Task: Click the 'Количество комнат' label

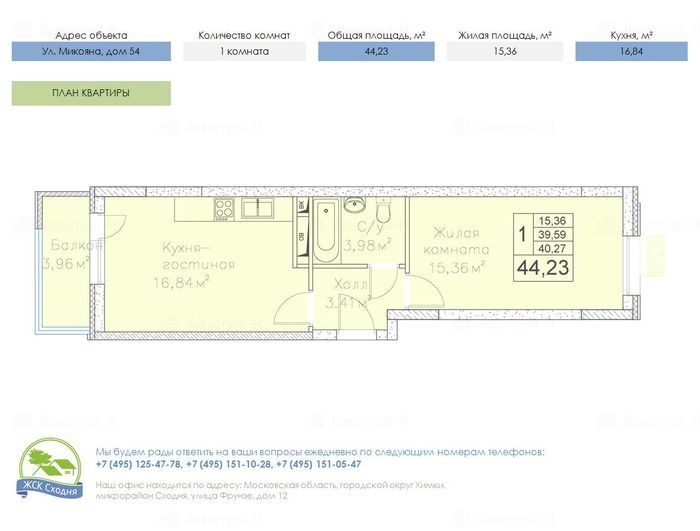Action: (x=244, y=35)
